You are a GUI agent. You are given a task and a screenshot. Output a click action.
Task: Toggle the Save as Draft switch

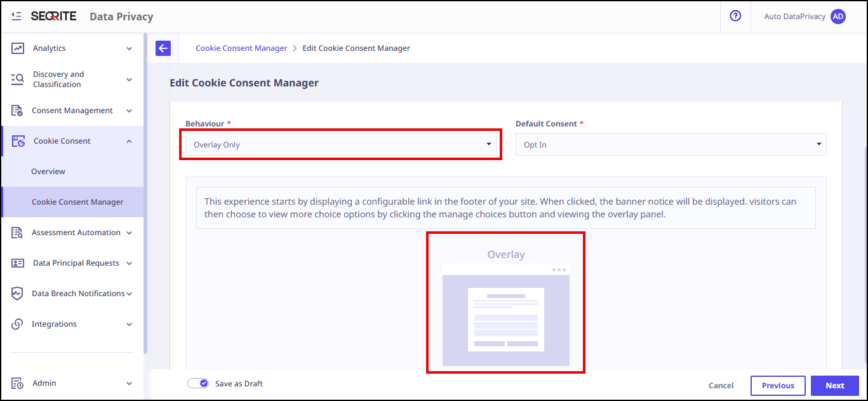click(198, 384)
